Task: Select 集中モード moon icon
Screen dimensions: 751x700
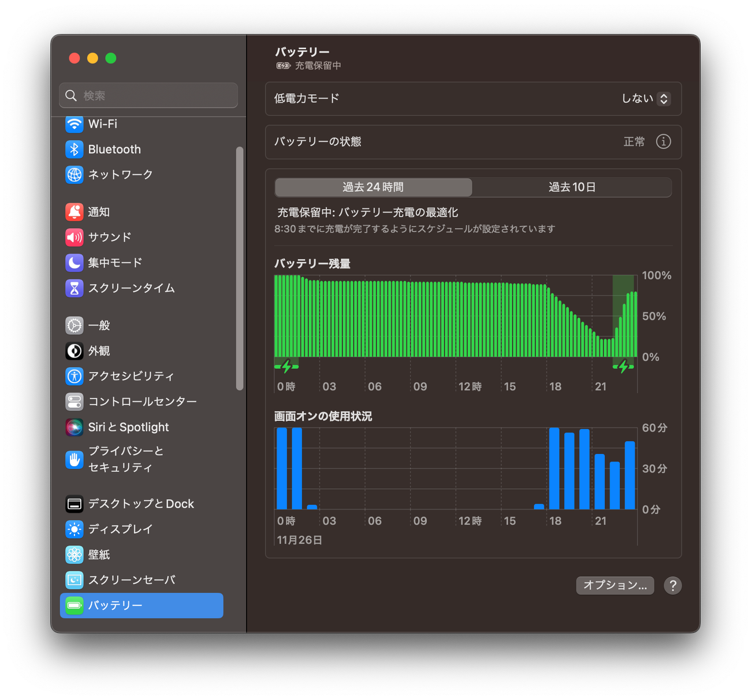Action: 75,263
